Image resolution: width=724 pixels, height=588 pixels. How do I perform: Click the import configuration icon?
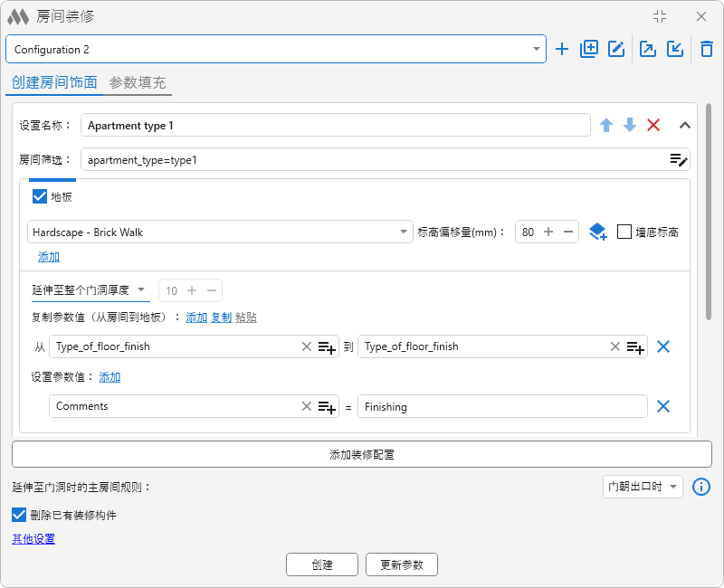675,49
